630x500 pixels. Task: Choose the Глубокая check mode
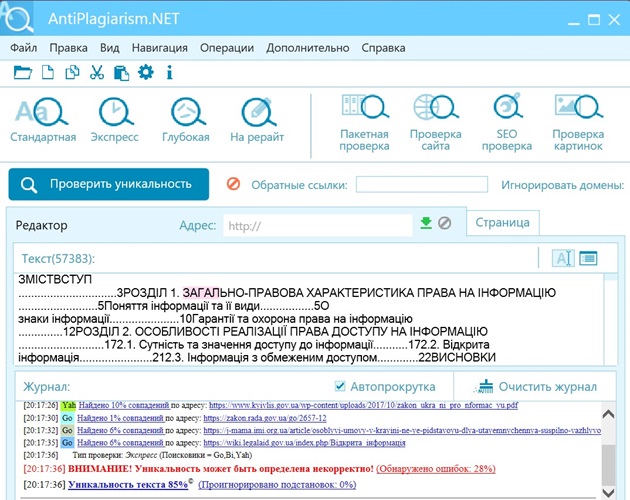(x=186, y=120)
